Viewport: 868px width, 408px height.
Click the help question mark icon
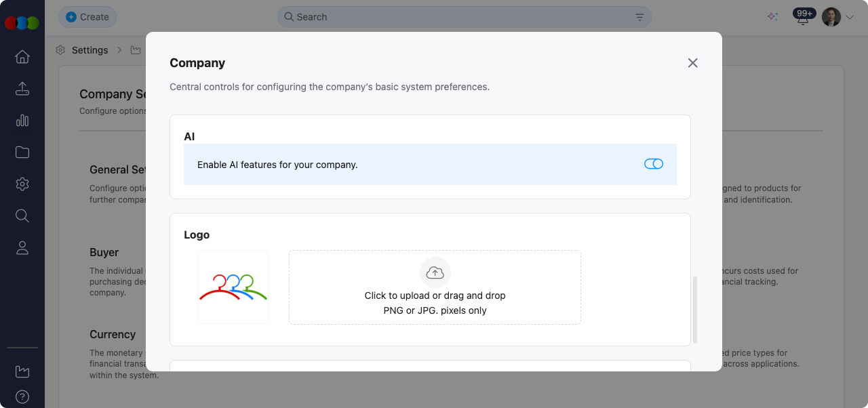pos(22,397)
